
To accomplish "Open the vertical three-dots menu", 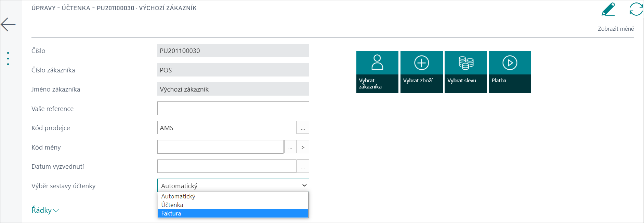I will 8,59.
